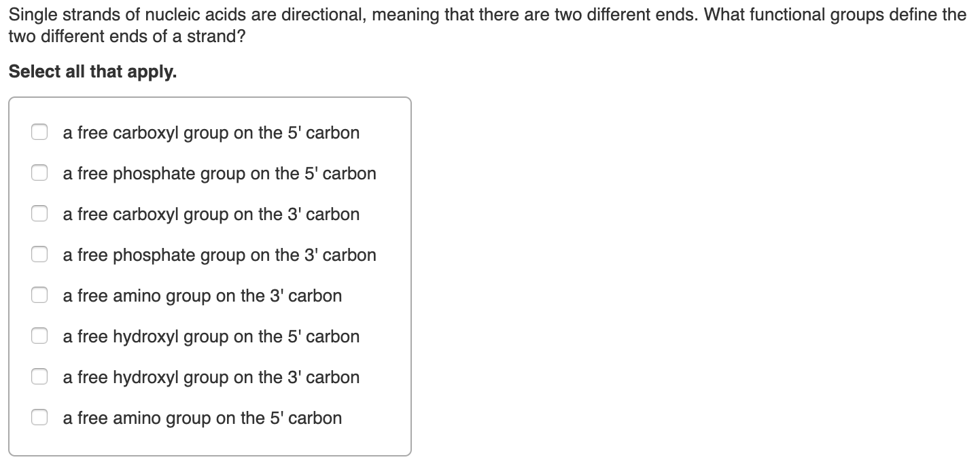Check the free hydroxyl group on 3' carbon option

tap(39, 376)
